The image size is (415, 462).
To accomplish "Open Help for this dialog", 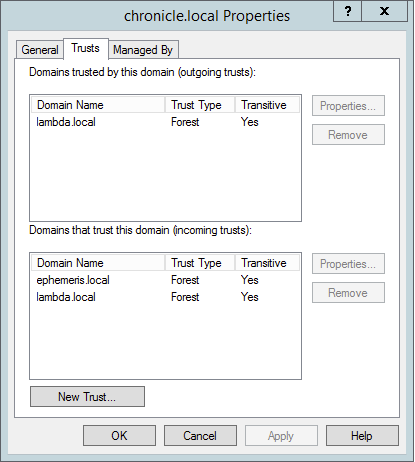I will [x=362, y=436].
